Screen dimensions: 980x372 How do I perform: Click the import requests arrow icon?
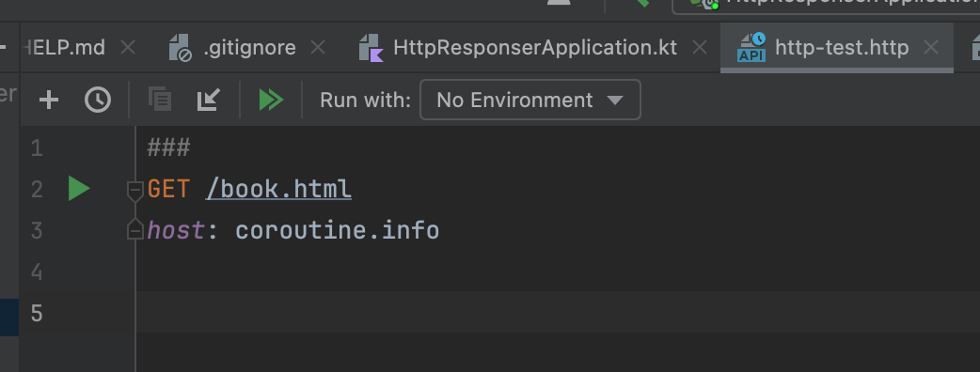(x=208, y=100)
